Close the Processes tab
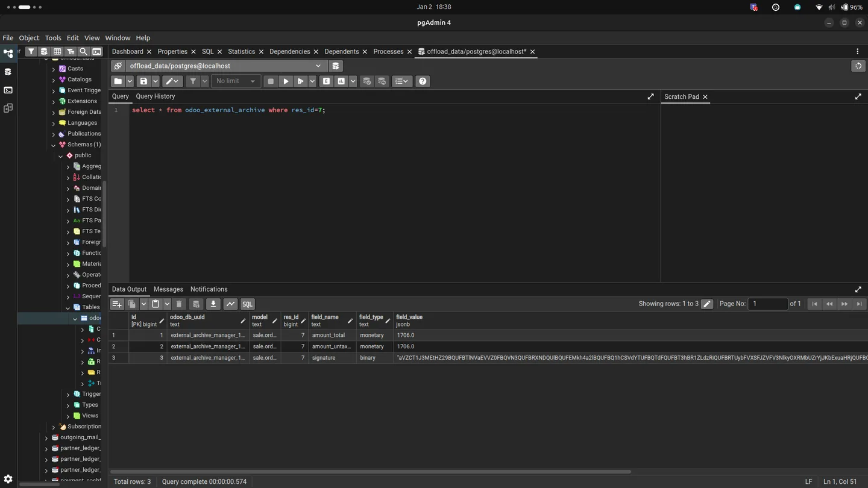Image resolution: width=868 pixels, height=488 pixels. (x=409, y=52)
